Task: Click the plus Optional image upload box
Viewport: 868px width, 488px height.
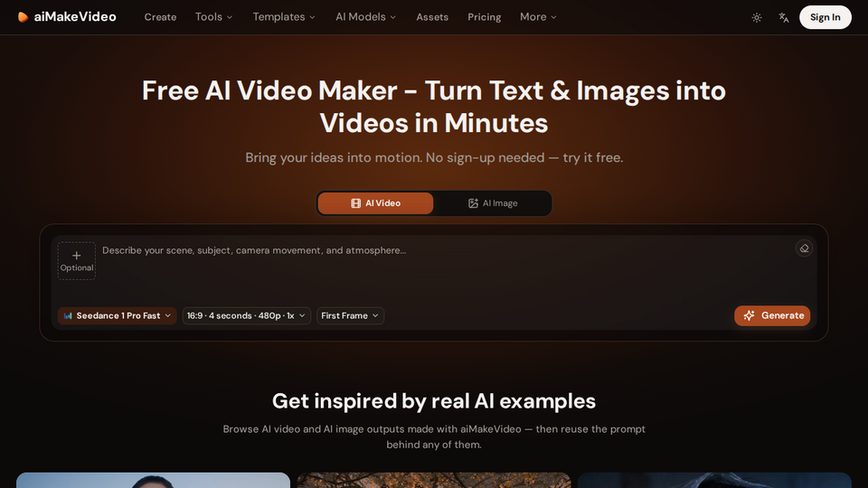Action: pos(76,260)
